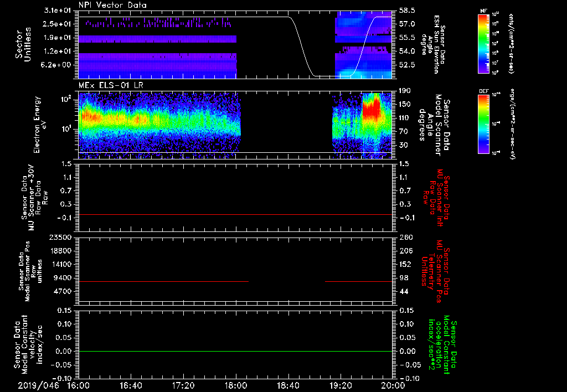Image resolution: width=567 pixels, height=392 pixels.
Task: Select the 'MEx ELS-01 LR' panel title
Action: (x=111, y=86)
